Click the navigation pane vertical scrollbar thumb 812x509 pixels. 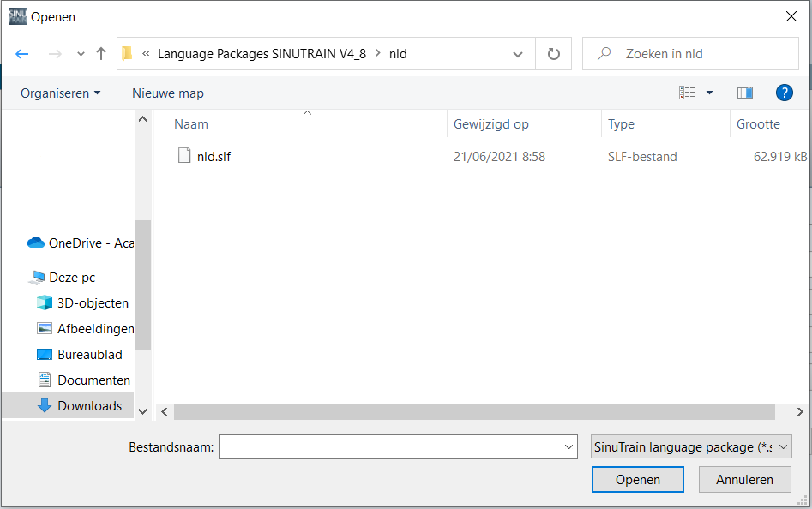point(143,285)
